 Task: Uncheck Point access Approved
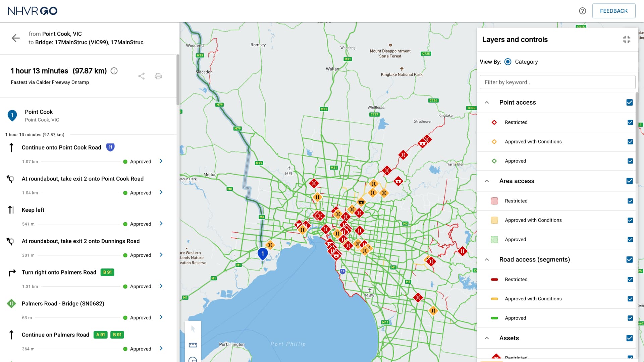coord(630,161)
